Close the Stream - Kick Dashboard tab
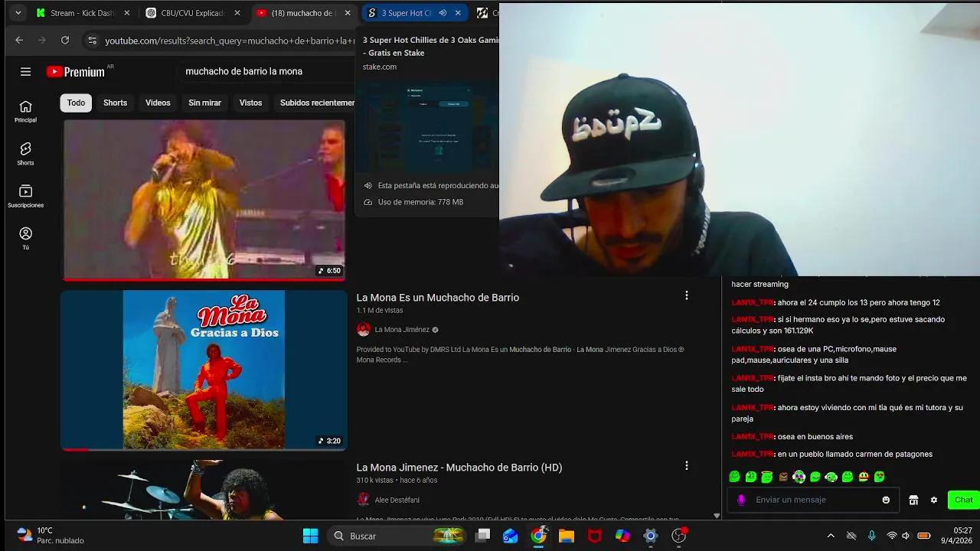This screenshot has width=980, height=551. tap(127, 13)
